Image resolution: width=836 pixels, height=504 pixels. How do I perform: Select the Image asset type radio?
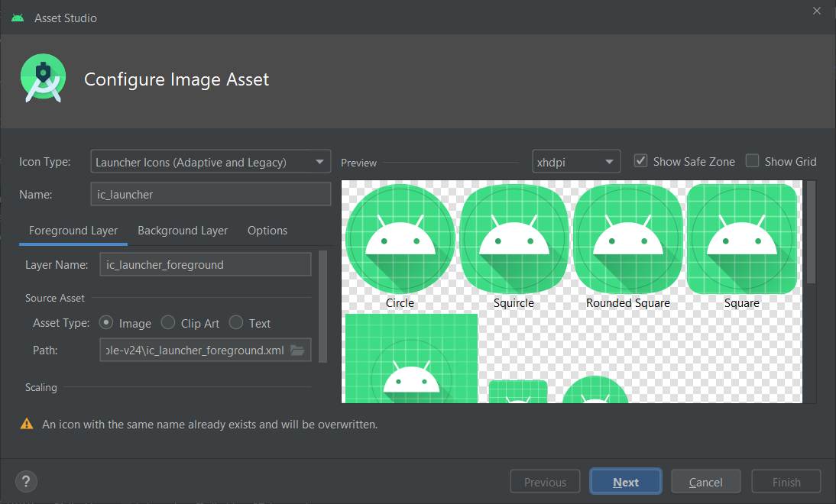[x=106, y=322]
